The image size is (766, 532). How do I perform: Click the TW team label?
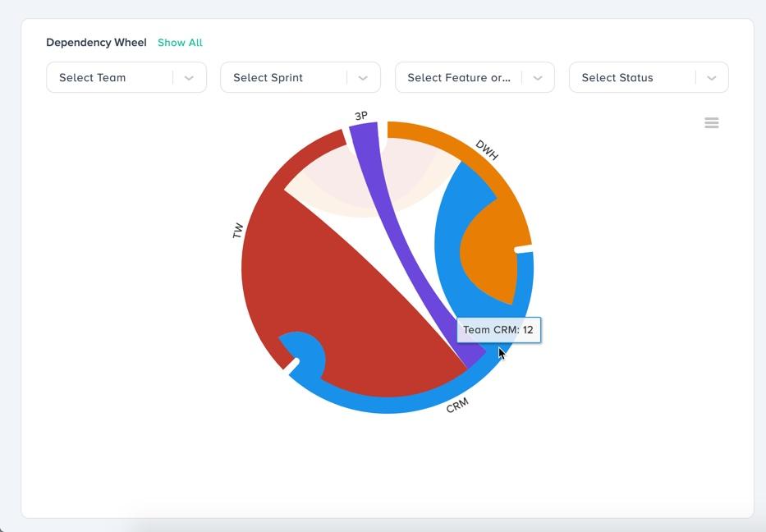pyautogui.click(x=238, y=231)
